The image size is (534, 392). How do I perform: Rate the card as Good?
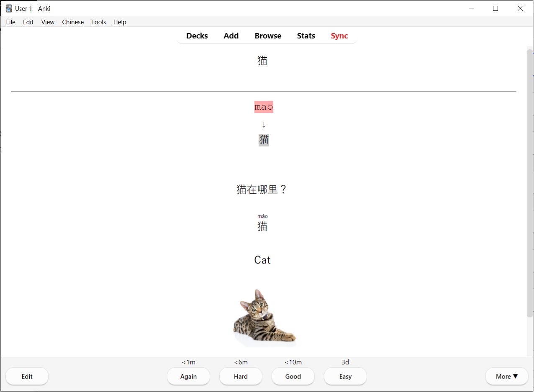293,377
